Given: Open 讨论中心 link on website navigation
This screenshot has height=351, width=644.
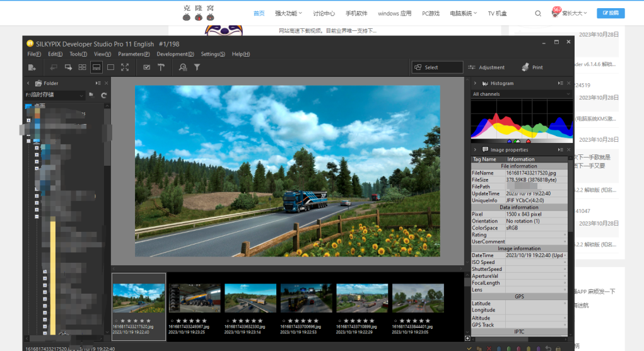Looking at the screenshot, I should pos(324,13).
